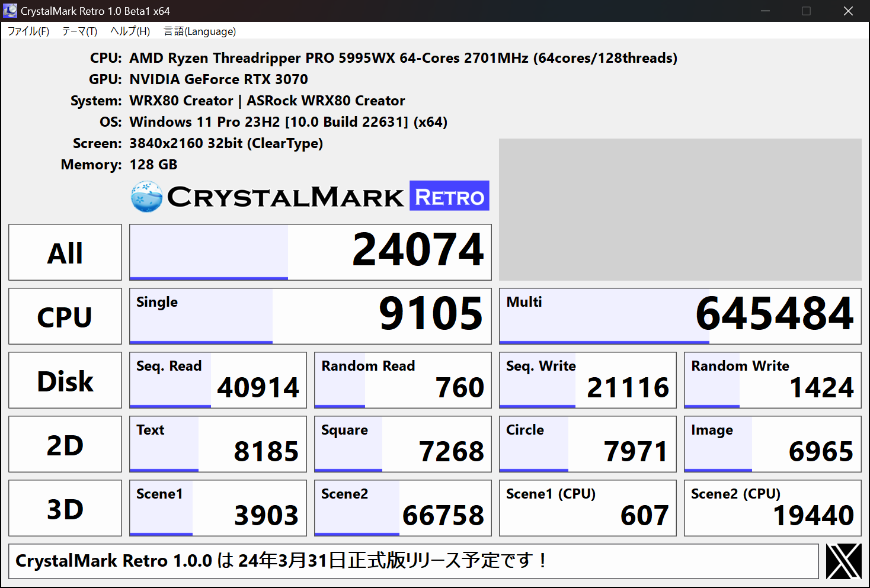Image resolution: width=870 pixels, height=588 pixels.
Task: Open the ファイル(F) menu
Action: pos(28,31)
